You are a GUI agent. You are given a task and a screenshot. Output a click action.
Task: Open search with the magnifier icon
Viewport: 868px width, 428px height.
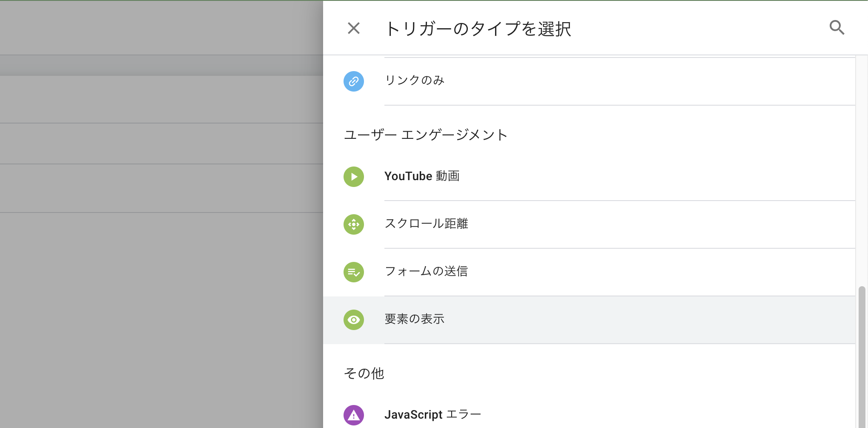pos(836,28)
